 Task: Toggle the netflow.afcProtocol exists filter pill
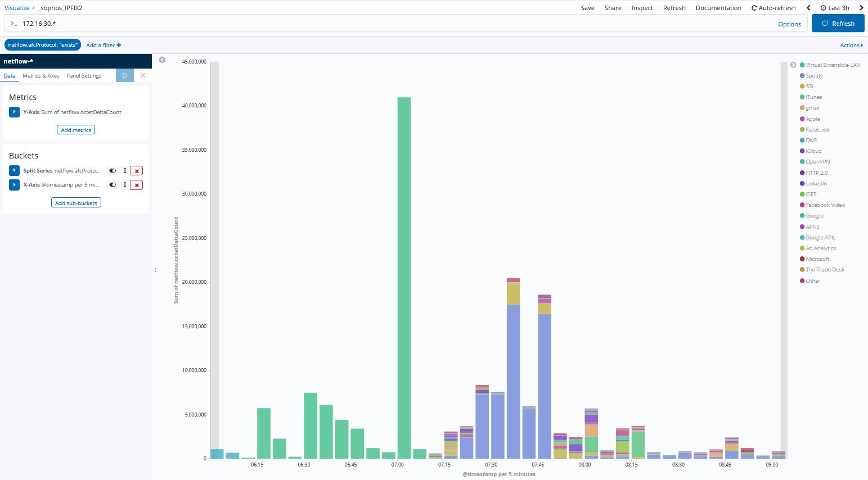[43, 45]
